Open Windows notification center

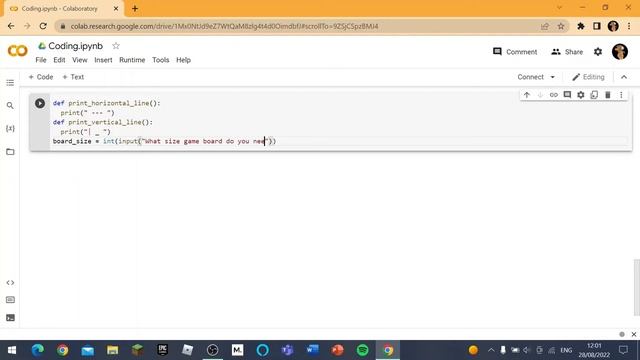click(x=623, y=350)
